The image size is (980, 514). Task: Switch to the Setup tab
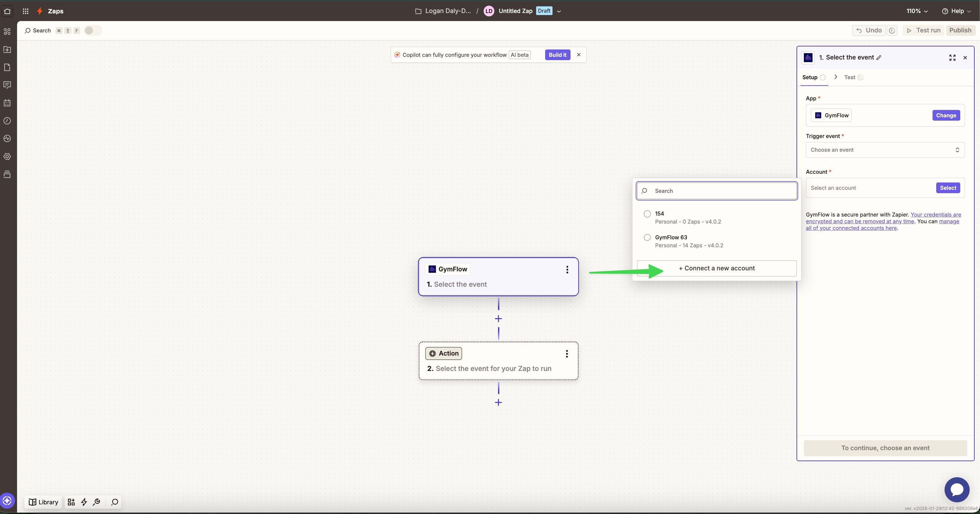[814, 77]
